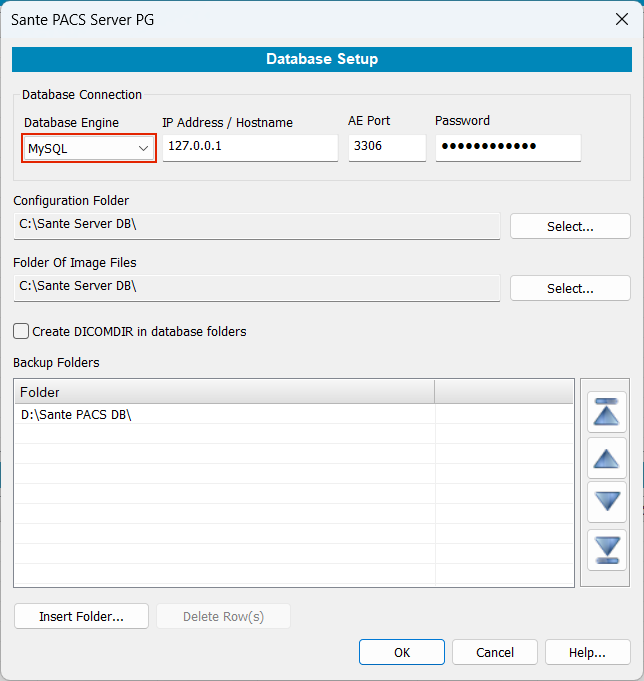The image size is (644, 681).
Task: Click into the Password field
Action: coord(508,148)
